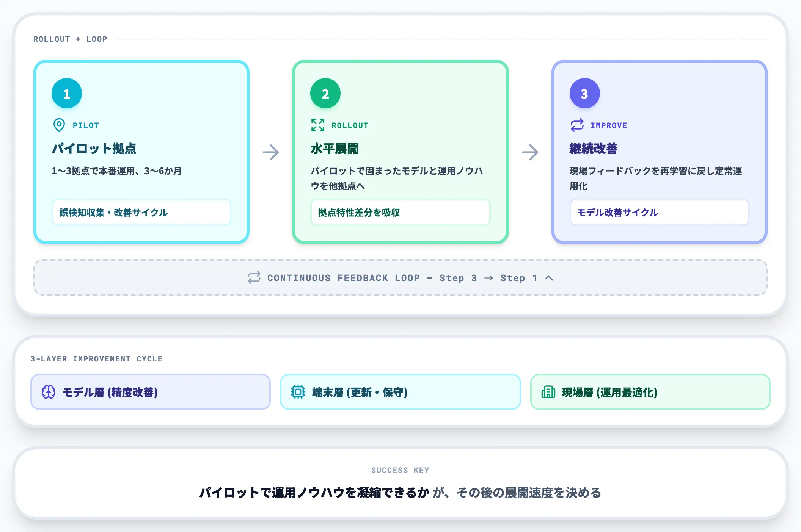Click the arrow between rollout and improve

(x=530, y=152)
